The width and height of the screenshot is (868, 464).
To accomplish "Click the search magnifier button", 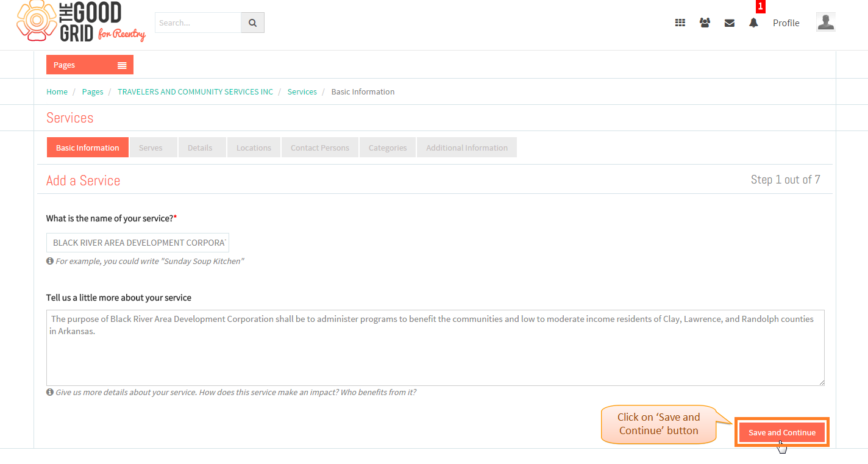I will 252,23.
